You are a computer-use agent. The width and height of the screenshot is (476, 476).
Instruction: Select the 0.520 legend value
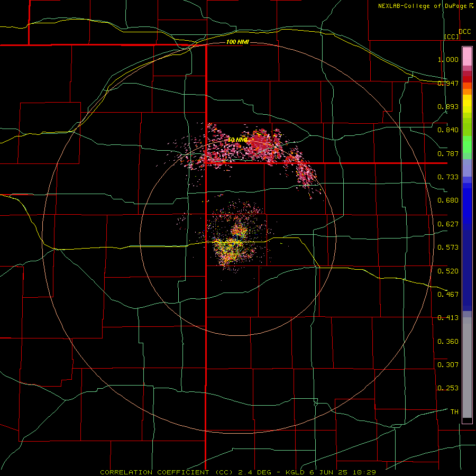pos(448,271)
